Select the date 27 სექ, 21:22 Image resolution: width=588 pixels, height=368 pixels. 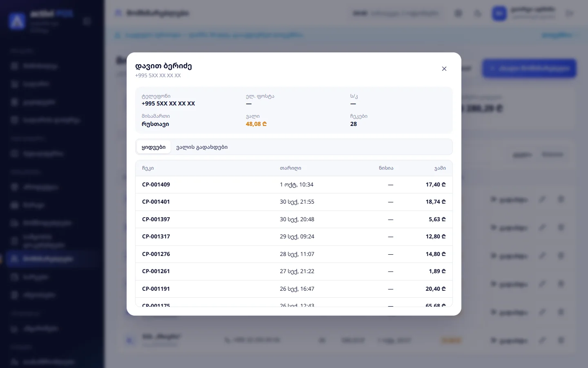(297, 271)
